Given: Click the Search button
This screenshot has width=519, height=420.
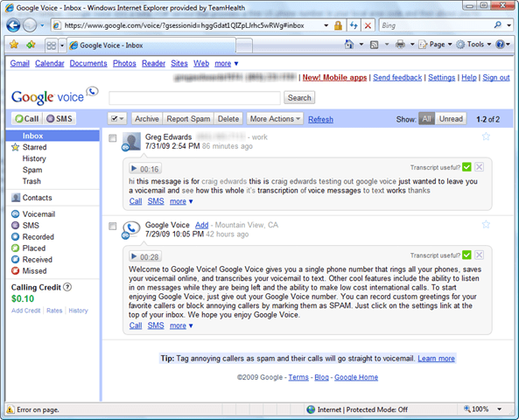Looking at the screenshot, I should pos(299,98).
